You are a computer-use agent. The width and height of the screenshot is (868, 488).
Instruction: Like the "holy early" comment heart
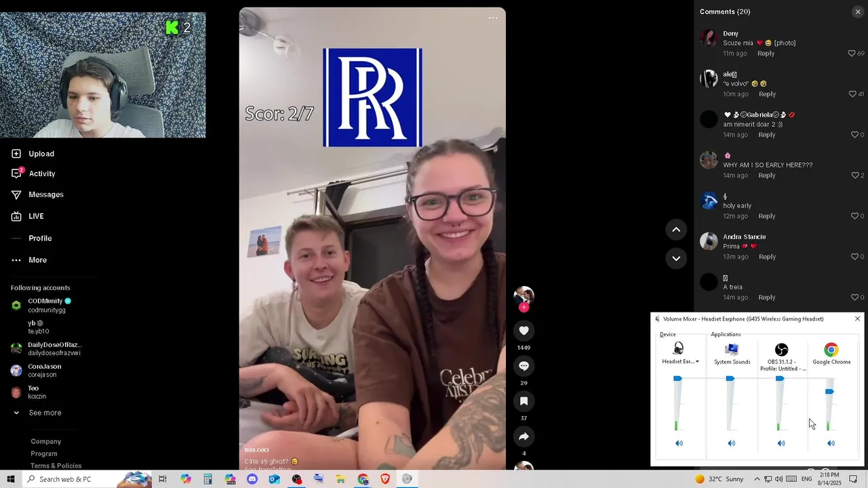pos(854,216)
